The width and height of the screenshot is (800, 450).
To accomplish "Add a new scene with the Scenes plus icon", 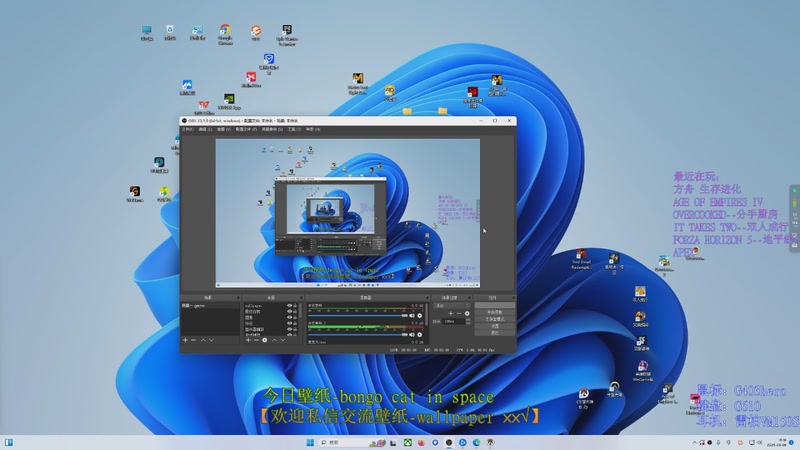I will (185, 340).
